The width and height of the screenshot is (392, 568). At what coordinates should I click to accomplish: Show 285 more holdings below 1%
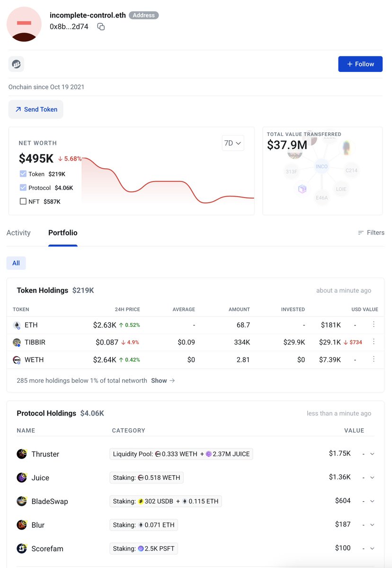(163, 380)
